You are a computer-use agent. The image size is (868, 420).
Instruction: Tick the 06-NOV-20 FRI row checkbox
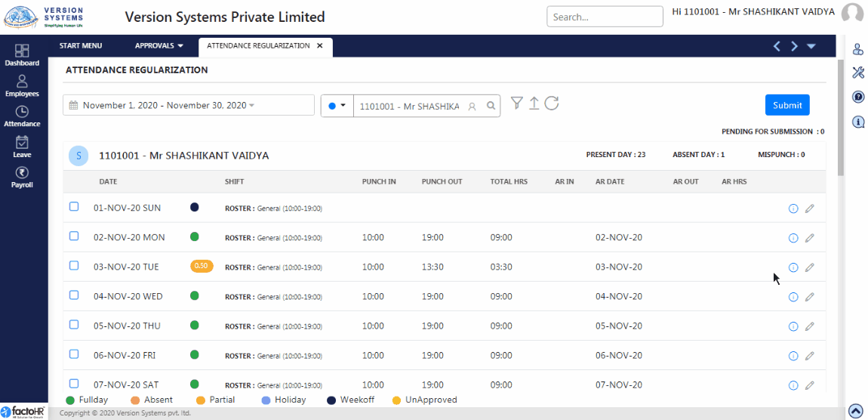click(74, 354)
